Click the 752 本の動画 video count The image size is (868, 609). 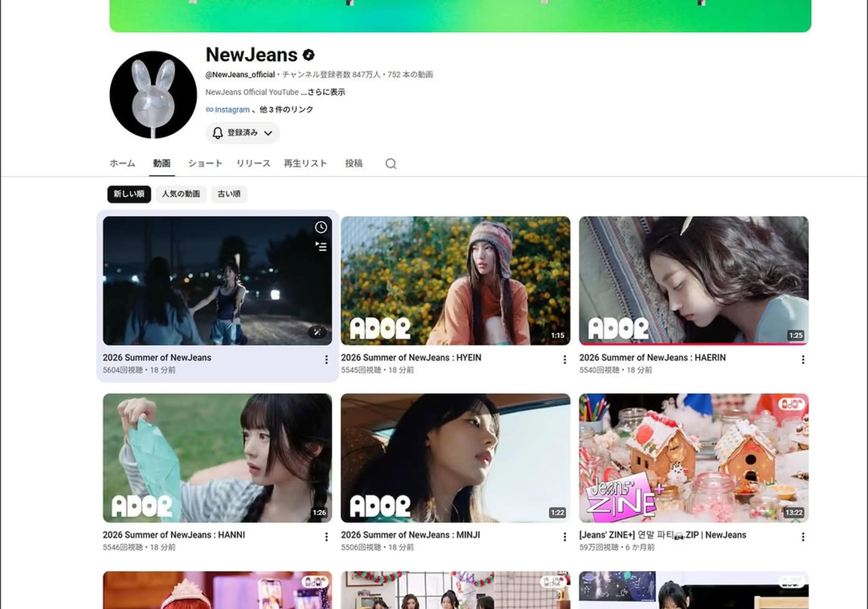click(x=410, y=74)
